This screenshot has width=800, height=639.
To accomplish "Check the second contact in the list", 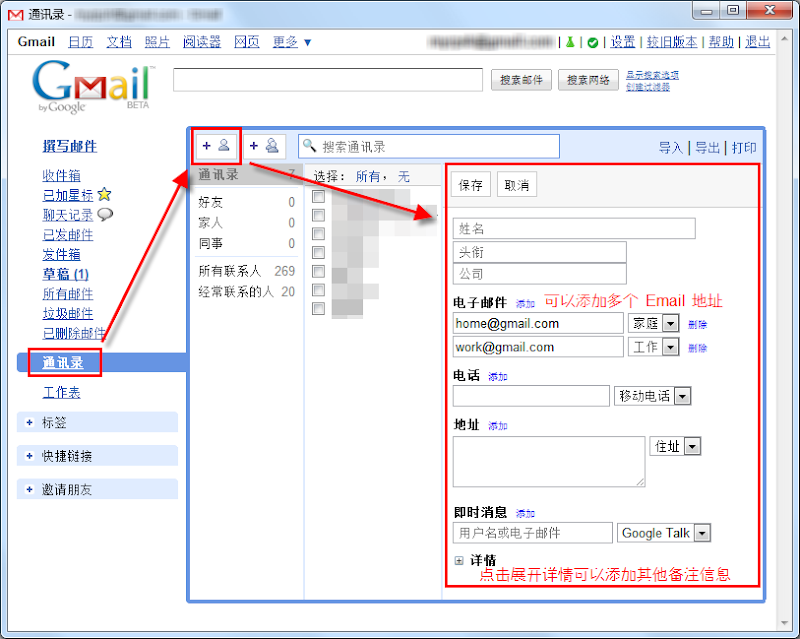I will coord(316,216).
